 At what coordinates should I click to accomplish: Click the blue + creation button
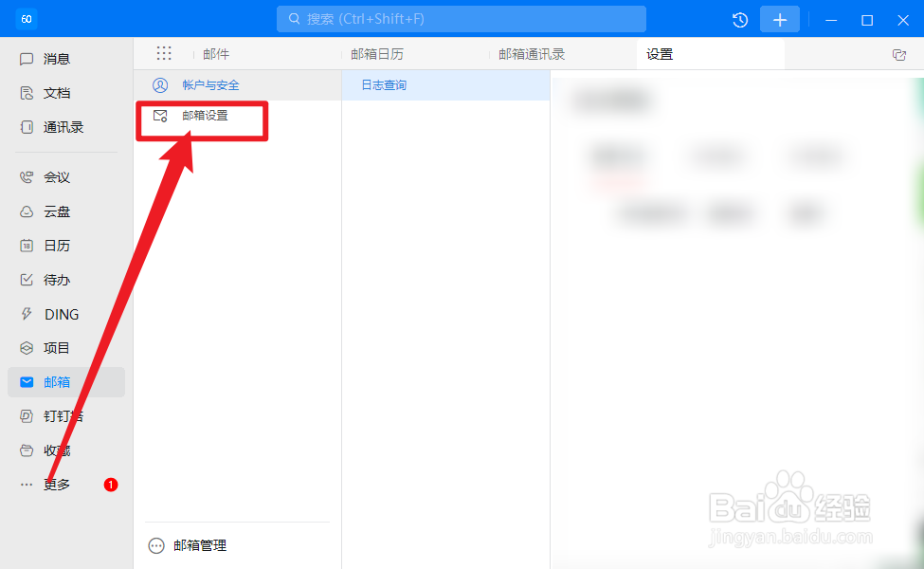(x=779, y=18)
